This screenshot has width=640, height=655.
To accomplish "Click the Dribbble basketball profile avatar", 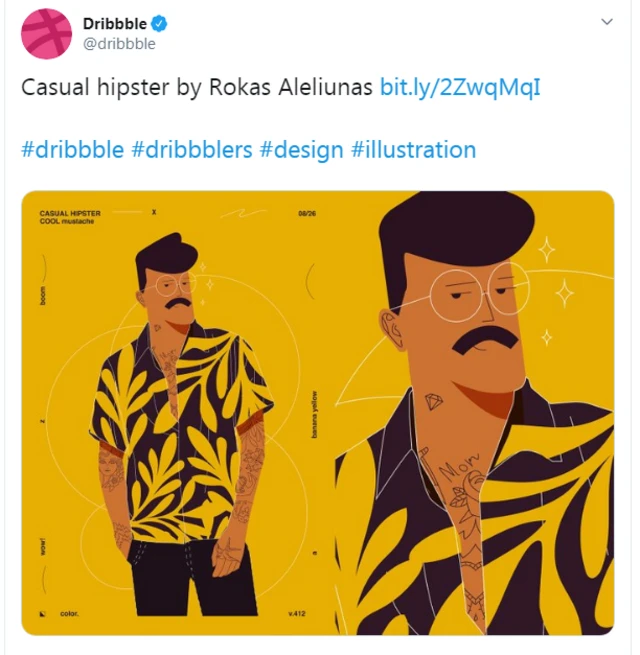I will [x=46, y=33].
